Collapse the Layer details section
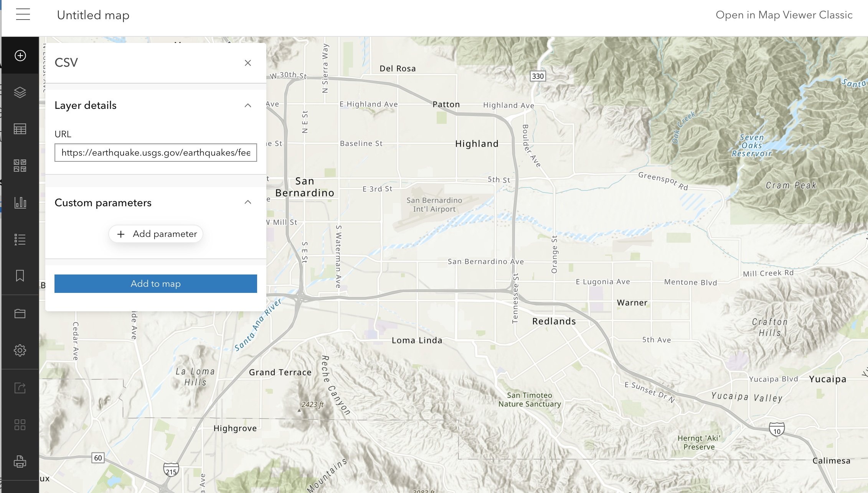 click(248, 105)
